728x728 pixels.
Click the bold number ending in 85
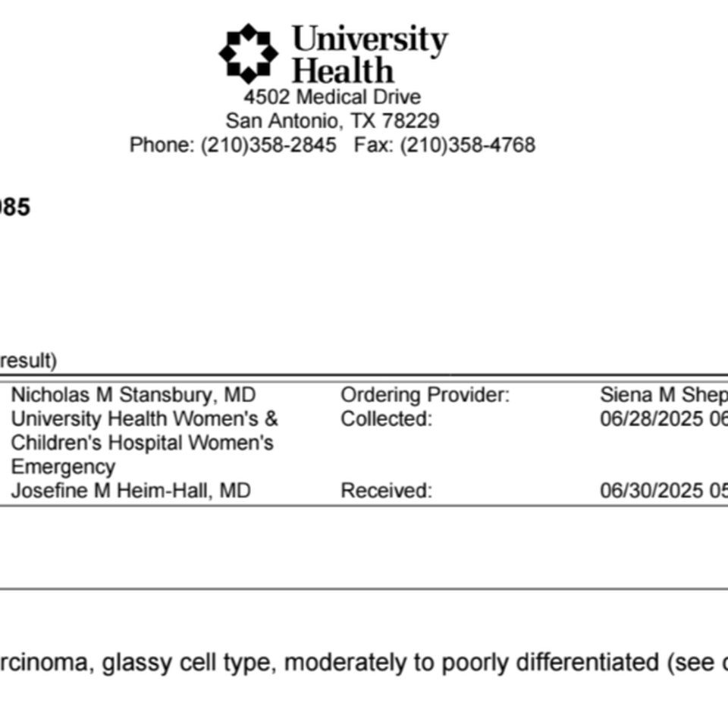pos(15,207)
